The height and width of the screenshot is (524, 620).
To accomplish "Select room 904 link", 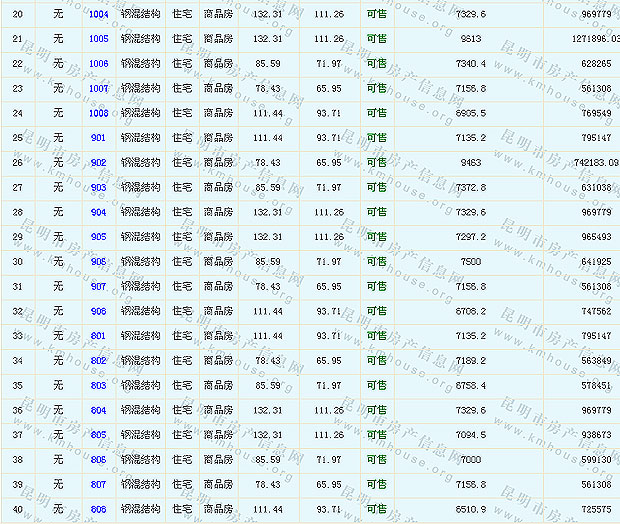I will pyautogui.click(x=98, y=212).
